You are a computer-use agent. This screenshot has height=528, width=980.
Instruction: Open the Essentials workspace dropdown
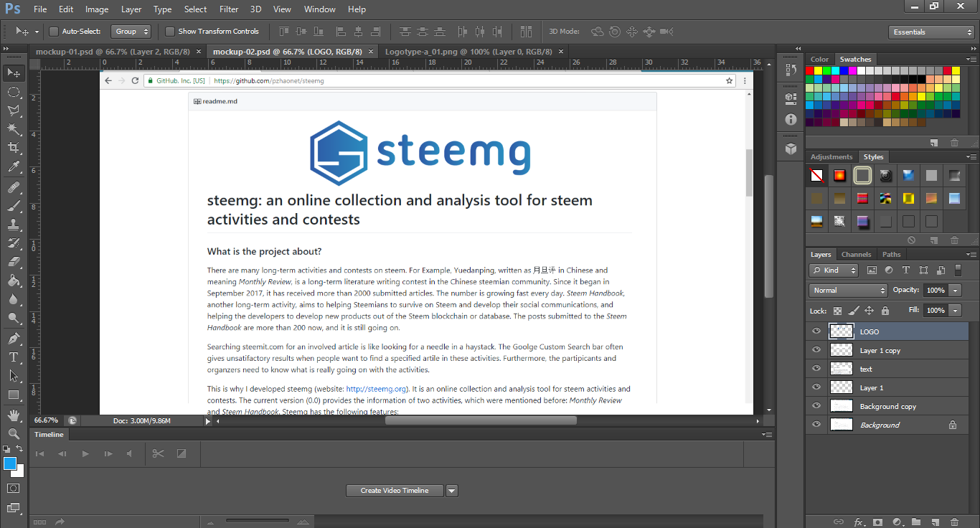[930, 32]
